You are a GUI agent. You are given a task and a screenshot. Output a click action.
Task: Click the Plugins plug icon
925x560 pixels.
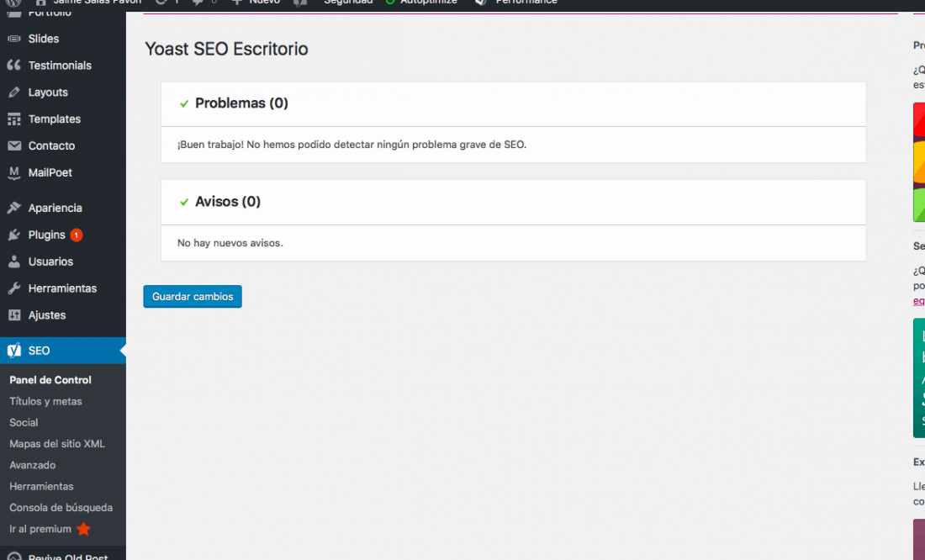14,235
